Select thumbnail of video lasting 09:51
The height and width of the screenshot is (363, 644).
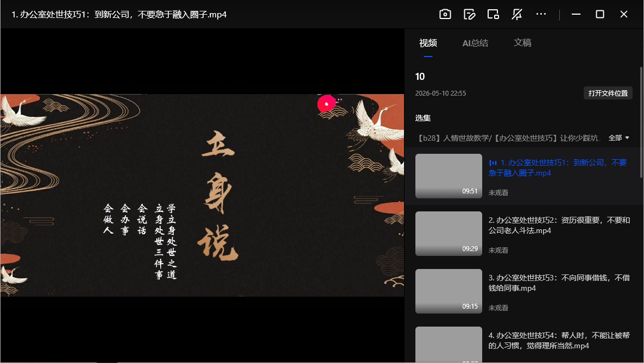tap(449, 176)
